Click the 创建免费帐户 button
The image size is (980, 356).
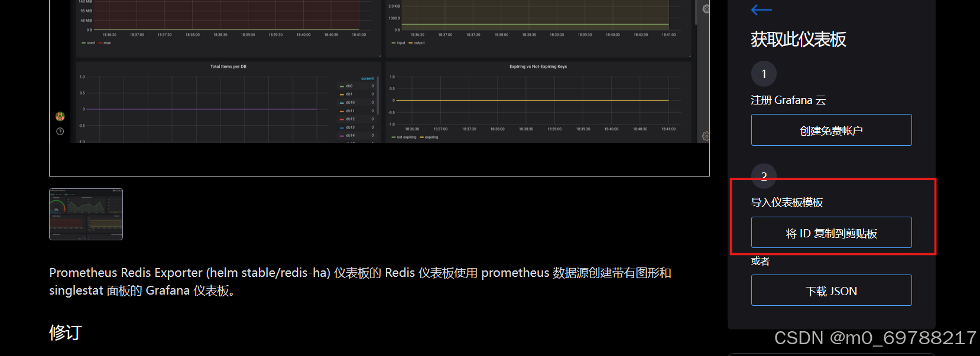click(x=831, y=130)
